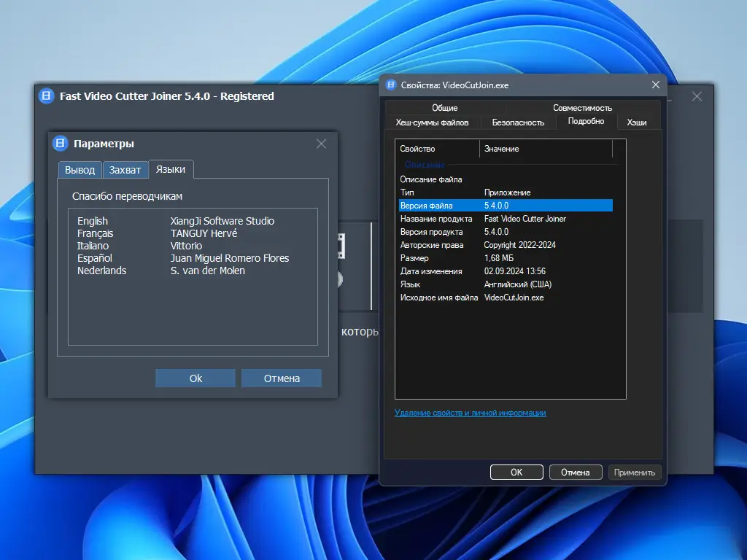Open the Хеш-суммы файлов tab
Viewport: 747px width, 560px height.
432,122
